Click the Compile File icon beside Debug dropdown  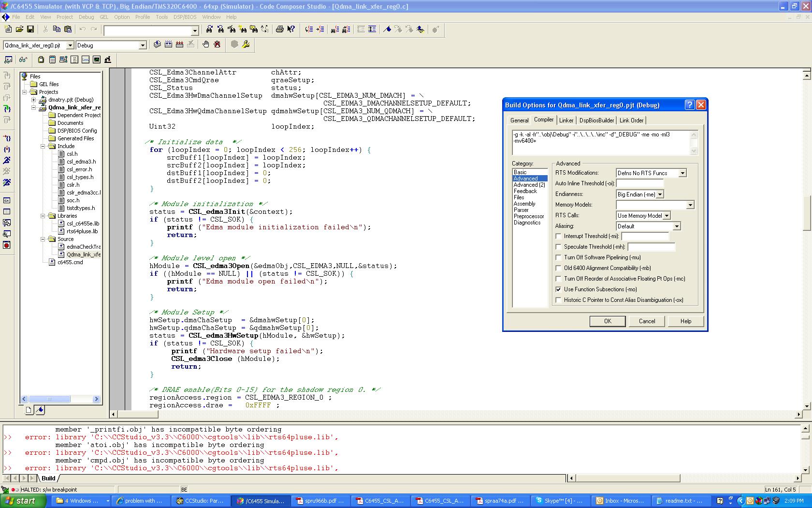point(157,45)
